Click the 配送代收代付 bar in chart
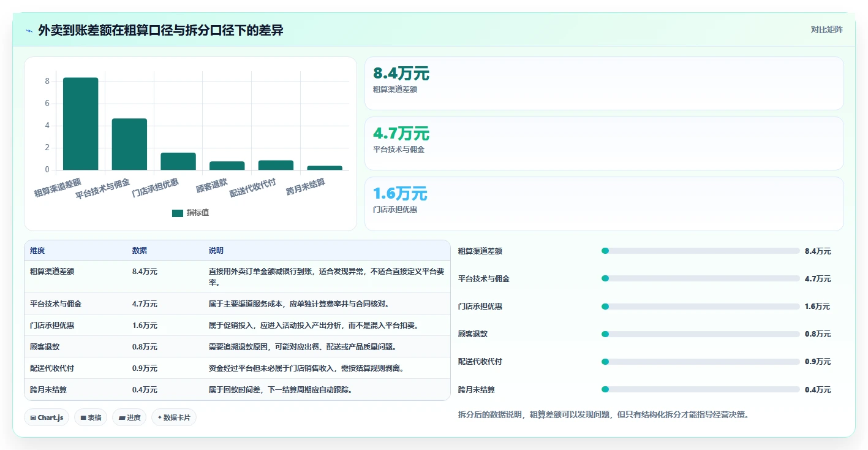 (x=276, y=165)
